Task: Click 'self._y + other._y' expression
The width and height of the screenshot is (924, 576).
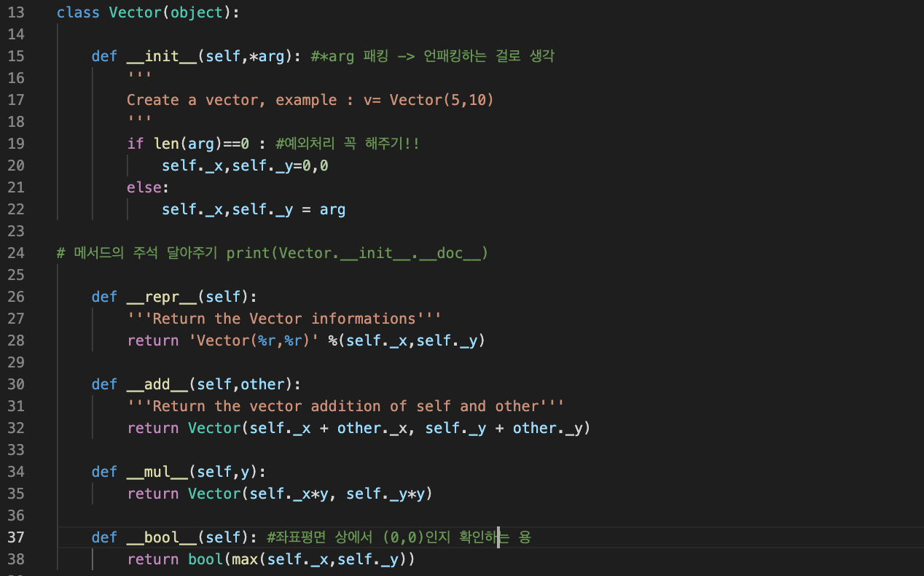Action: click(504, 428)
